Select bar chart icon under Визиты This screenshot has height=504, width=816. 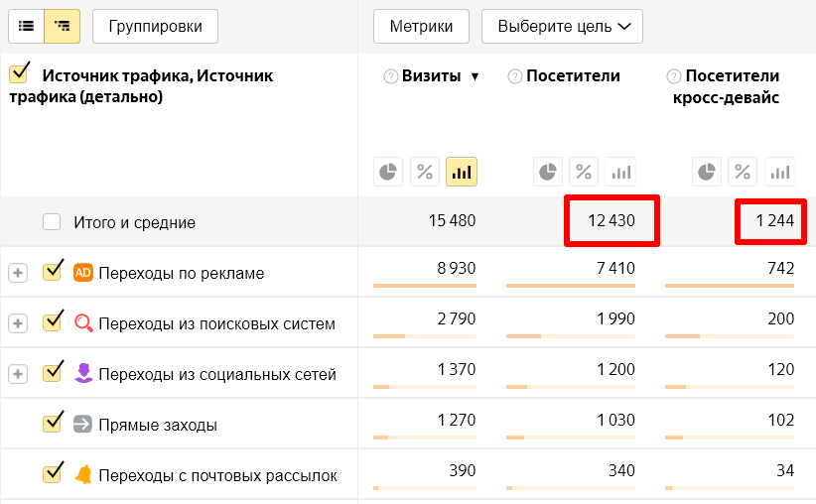[462, 172]
